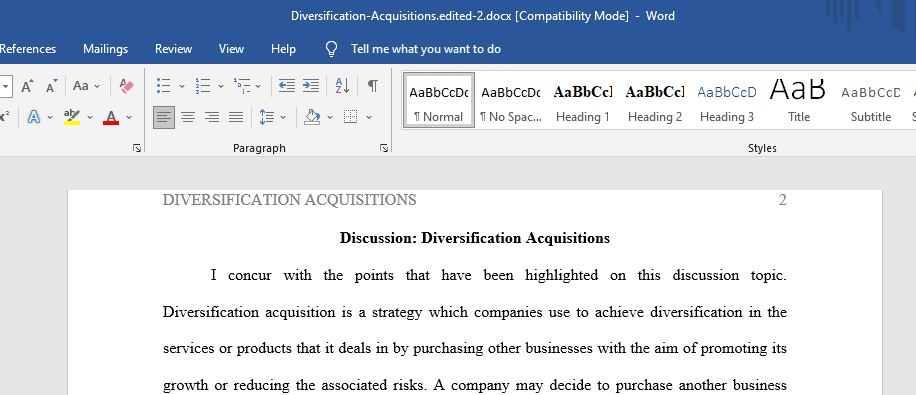Click the Text Effects glowing A icon
The height and width of the screenshot is (395, 916).
[34, 117]
